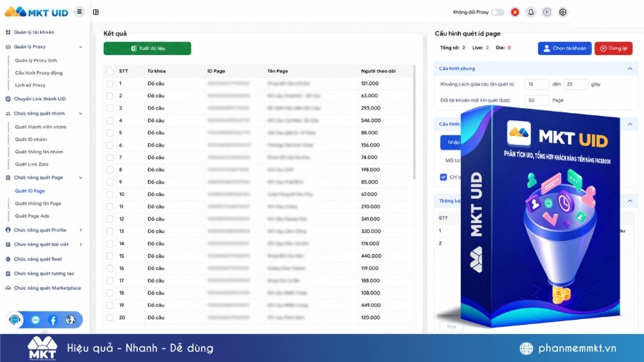Open Quản lý Proxy tĩnh menu item
Screen dimensions: 644x362
click(x=36, y=60)
